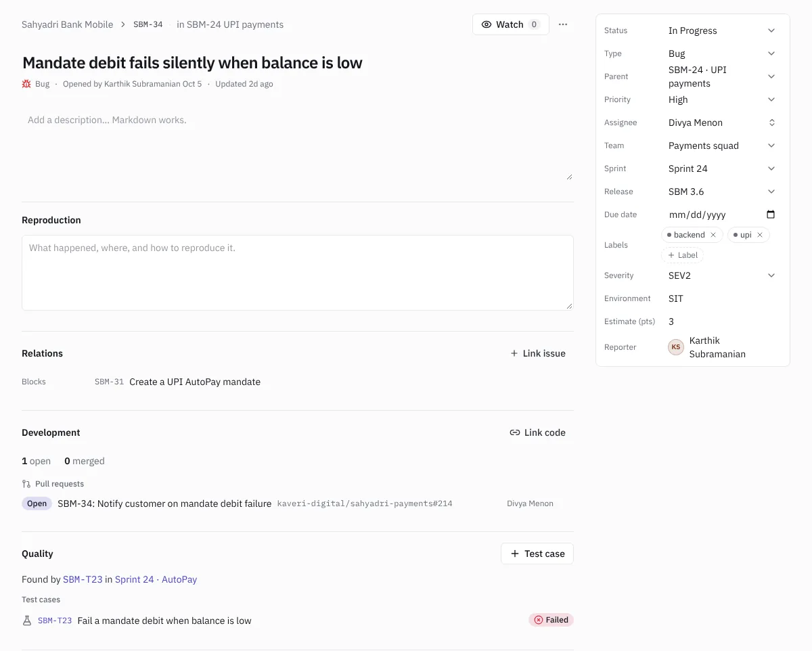Open Sprint 24 · AutoPay link
812x651 pixels.
click(156, 579)
